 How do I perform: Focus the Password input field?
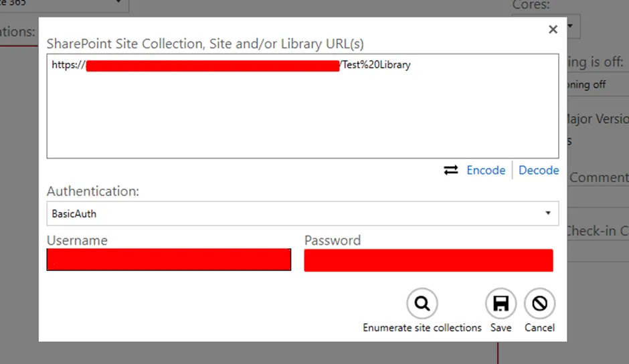(x=428, y=260)
